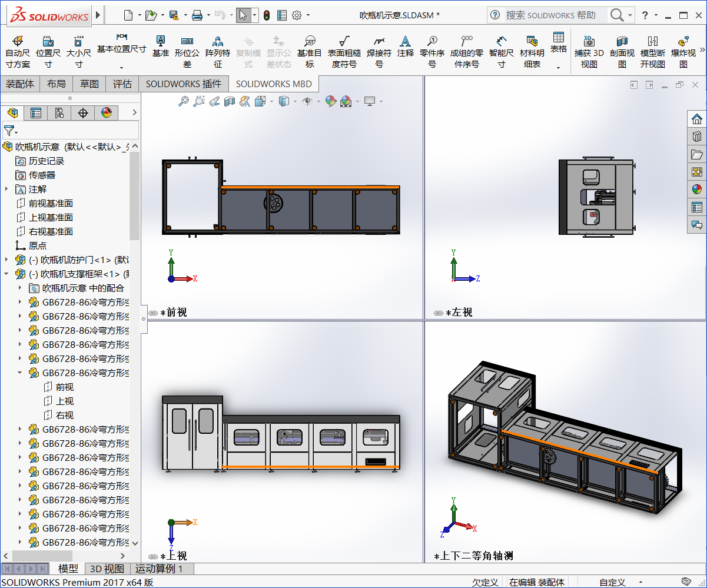The image size is (707, 588).
Task: Select the Location Dimension (位置尺寸) tool
Action: coord(48,51)
